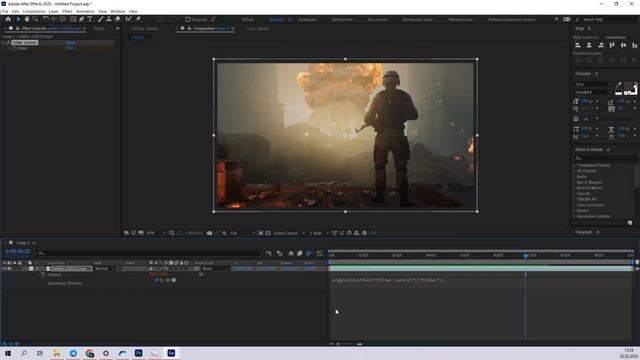The width and height of the screenshot is (640, 360).
Task: Select the Pen tool
Action: pyautogui.click(x=82, y=19)
